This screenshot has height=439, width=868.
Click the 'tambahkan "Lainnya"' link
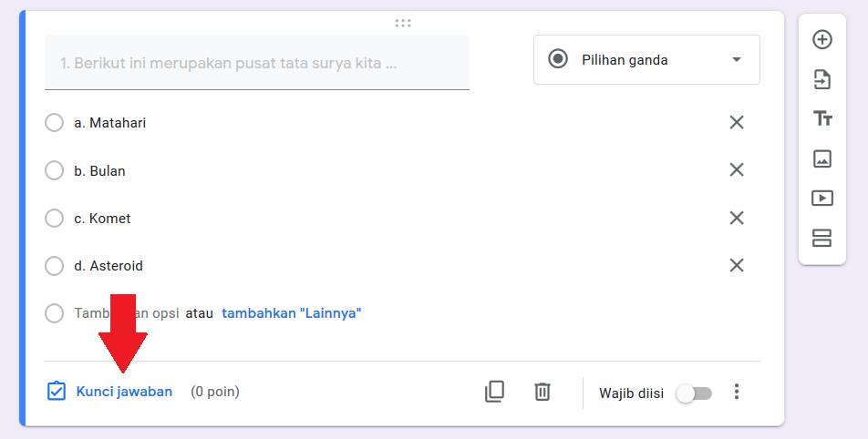pyautogui.click(x=292, y=313)
